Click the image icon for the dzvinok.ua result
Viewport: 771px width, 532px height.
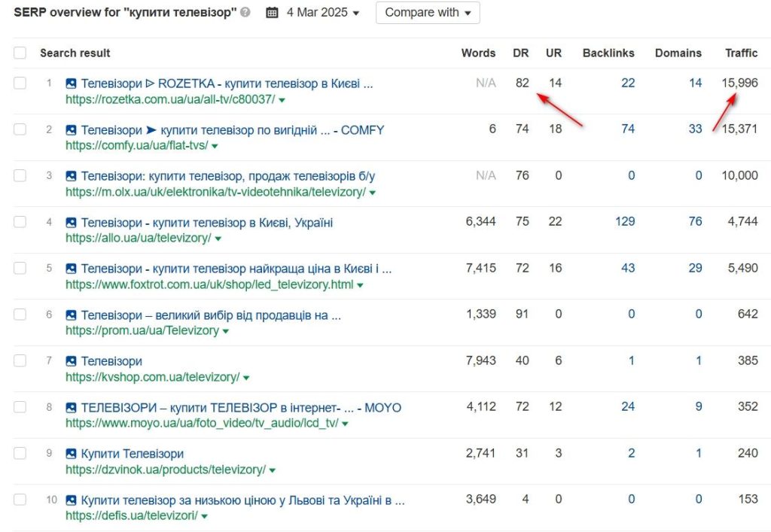click(x=71, y=454)
